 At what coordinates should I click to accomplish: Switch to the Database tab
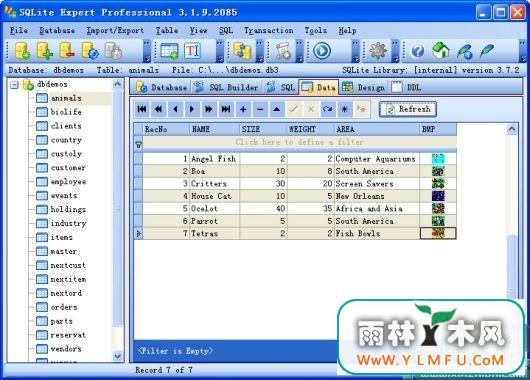coord(161,88)
